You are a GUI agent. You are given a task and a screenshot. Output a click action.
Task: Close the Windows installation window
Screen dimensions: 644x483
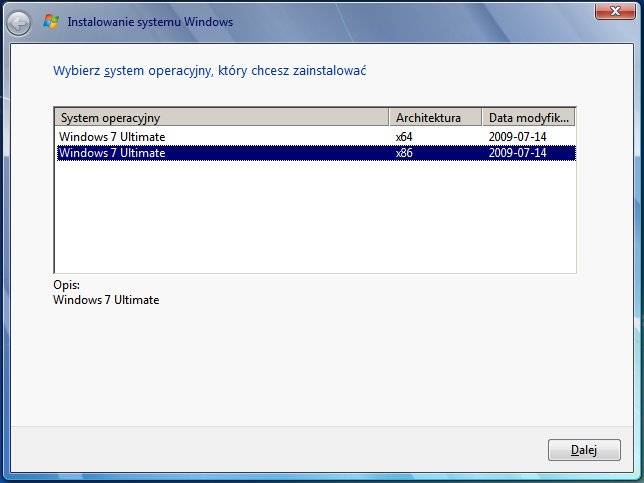coord(615,11)
